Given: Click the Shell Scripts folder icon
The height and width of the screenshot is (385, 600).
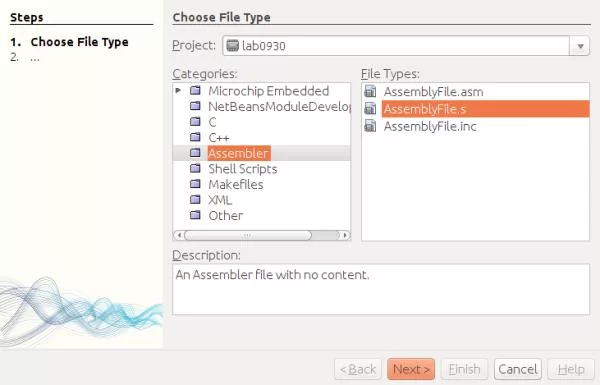Looking at the screenshot, I should click(x=196, y=169).
